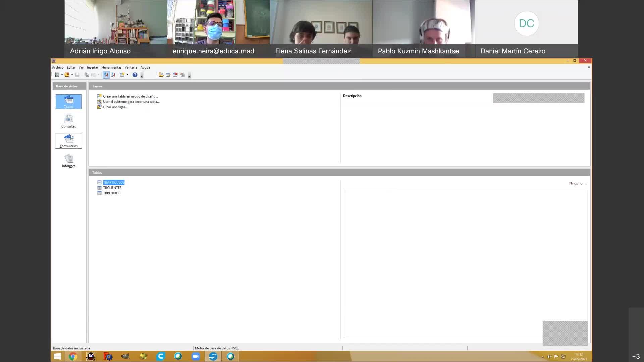Image resolution: width=644 pixels, height=362 pixels.
Task: Open the Informes section icon
Action: click(68, 161)
